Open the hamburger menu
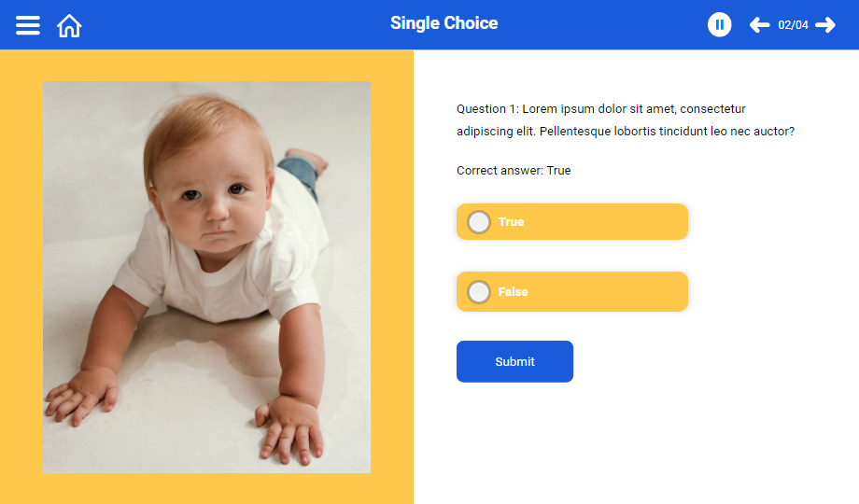This screenshot has height=504, width=859. pos(28,25)
